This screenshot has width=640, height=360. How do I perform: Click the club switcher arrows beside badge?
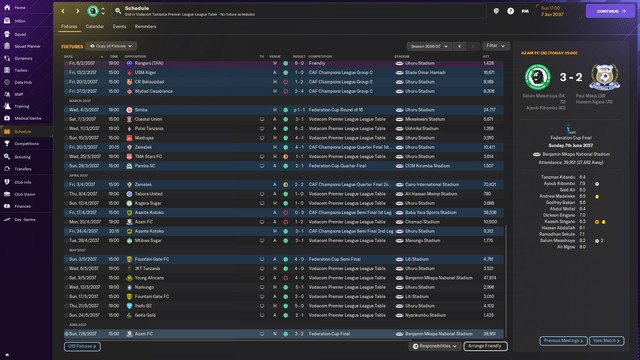103,11
